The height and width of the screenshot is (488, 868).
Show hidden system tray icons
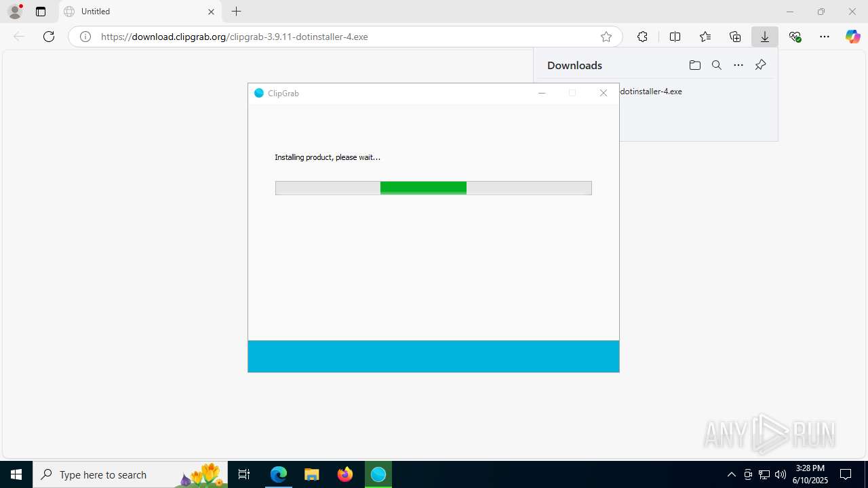(731, 474)
